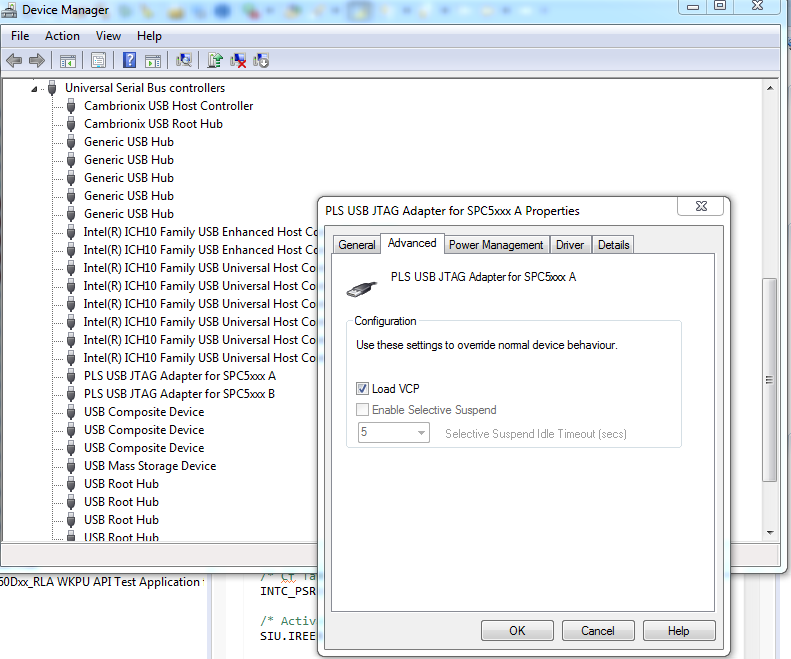The width and height of the screenshot is (791, 659).
Task: Open the View menu
Action: (x=108, y=36)
